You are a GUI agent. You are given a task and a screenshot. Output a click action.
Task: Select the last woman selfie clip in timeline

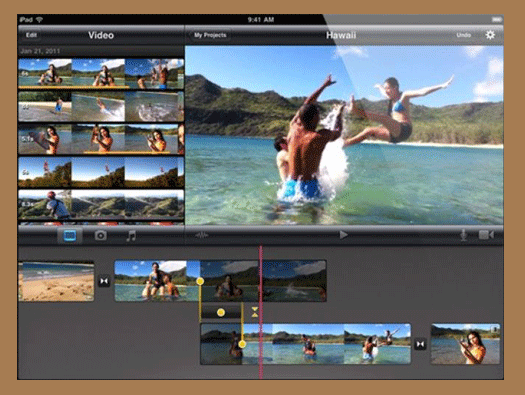tap(465, 344)
